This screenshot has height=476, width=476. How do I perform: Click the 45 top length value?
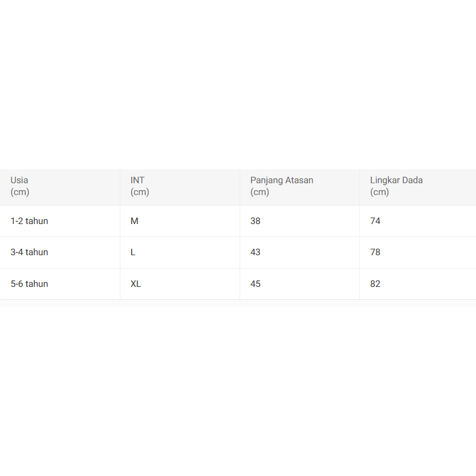(x=255, y=284)
